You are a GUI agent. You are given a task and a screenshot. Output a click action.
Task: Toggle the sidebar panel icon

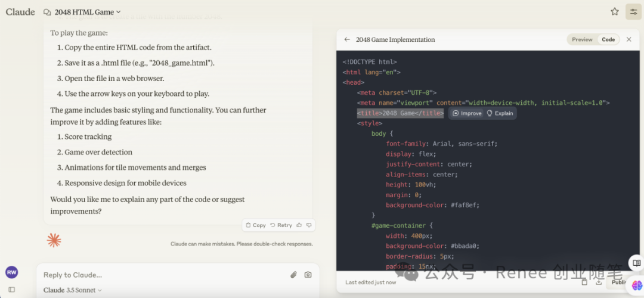[11, 290]
